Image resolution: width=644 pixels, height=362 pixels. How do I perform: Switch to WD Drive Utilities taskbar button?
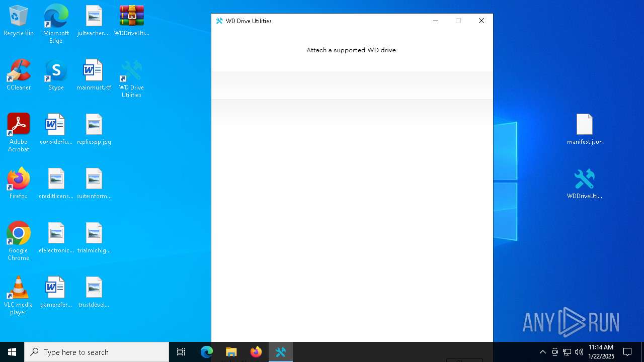tap(281, 352)
